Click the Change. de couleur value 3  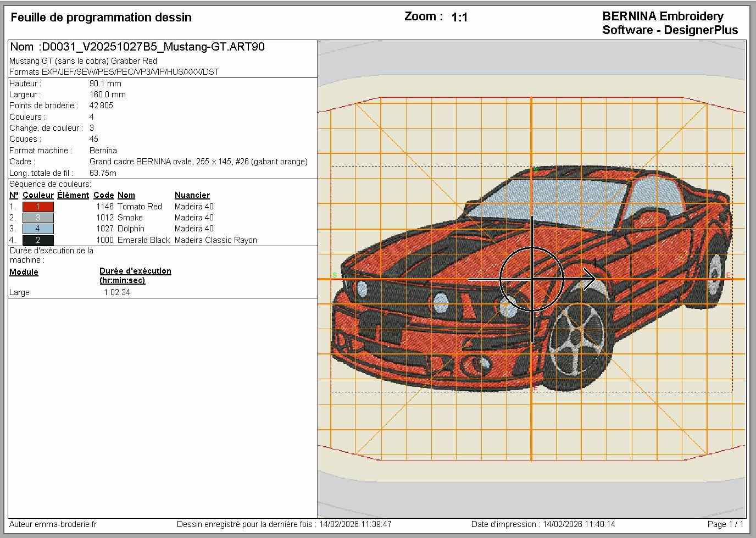92,128
